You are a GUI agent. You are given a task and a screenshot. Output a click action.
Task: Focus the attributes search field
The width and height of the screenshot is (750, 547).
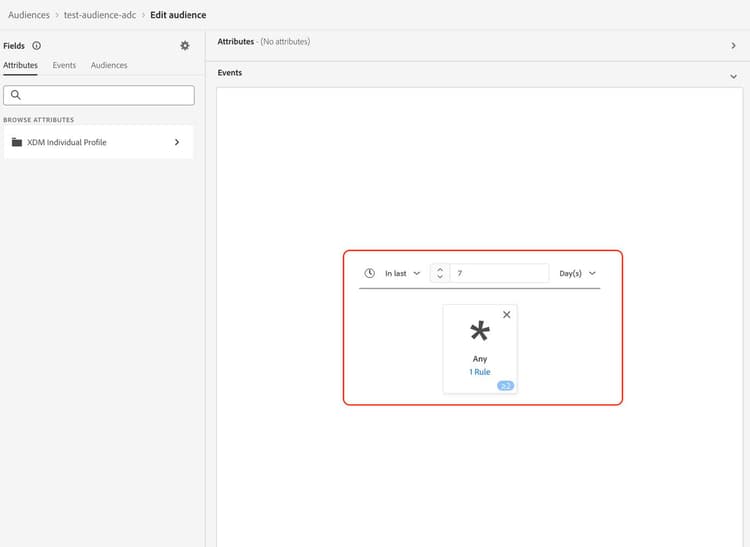(99, 95)
